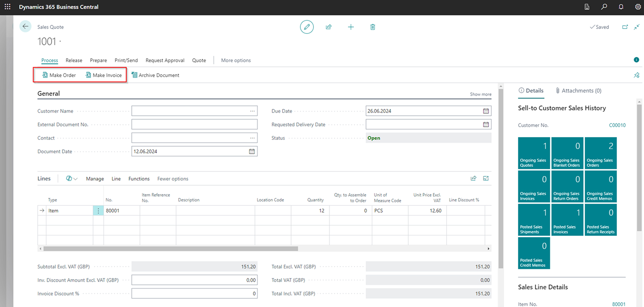Delete the quote with trash icon
Screen dimensions: 644x307
[373, 27]
